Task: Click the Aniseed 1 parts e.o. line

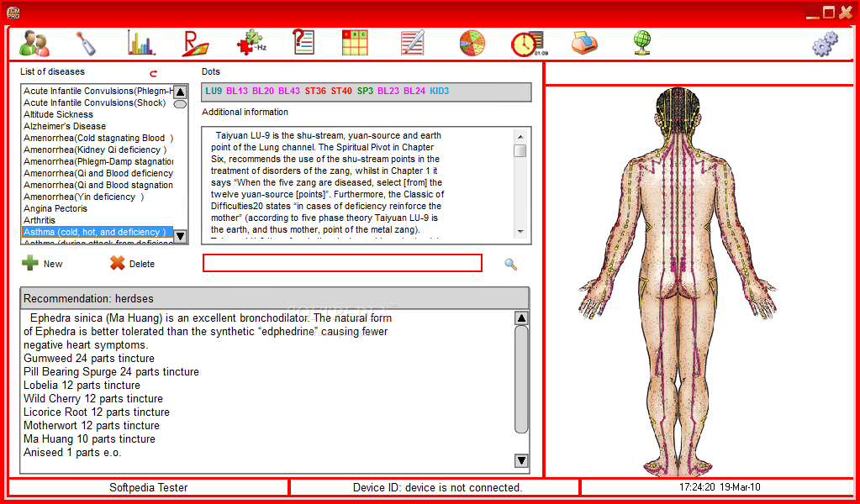Action: tap(72, 453)
